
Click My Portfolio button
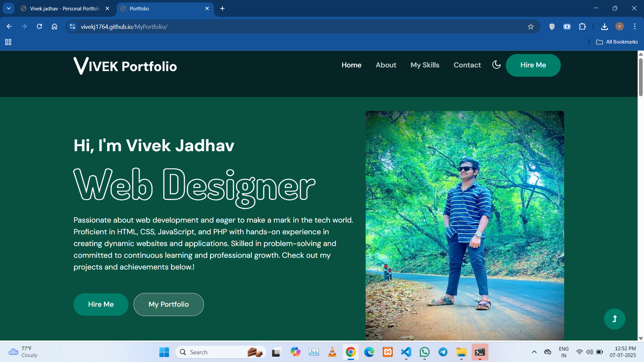click(168, 304)
